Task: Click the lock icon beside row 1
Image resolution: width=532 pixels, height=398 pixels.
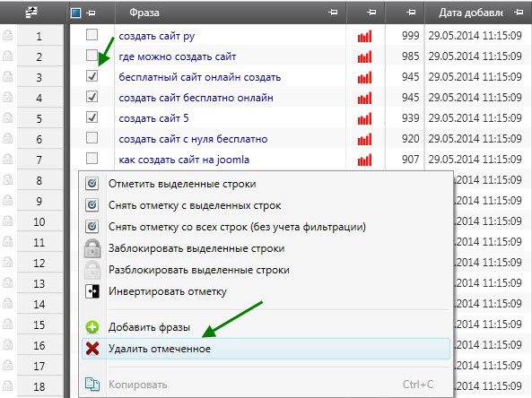Action: 7,35
